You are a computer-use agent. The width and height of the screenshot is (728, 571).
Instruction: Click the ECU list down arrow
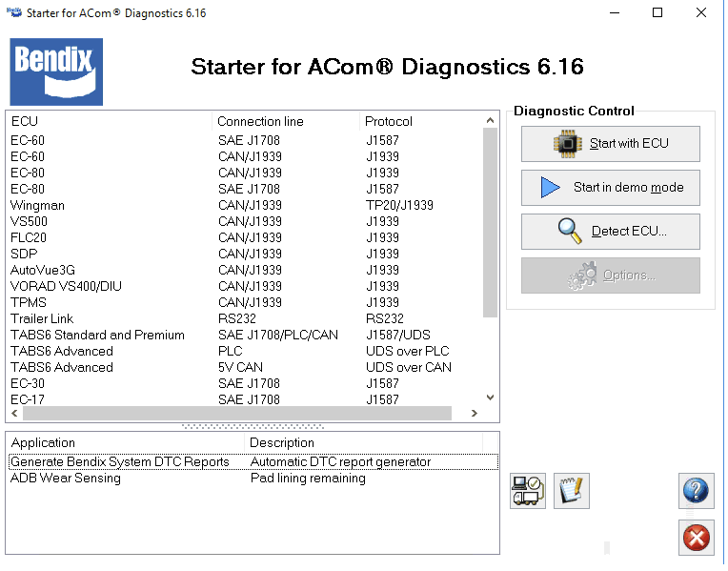490,398
